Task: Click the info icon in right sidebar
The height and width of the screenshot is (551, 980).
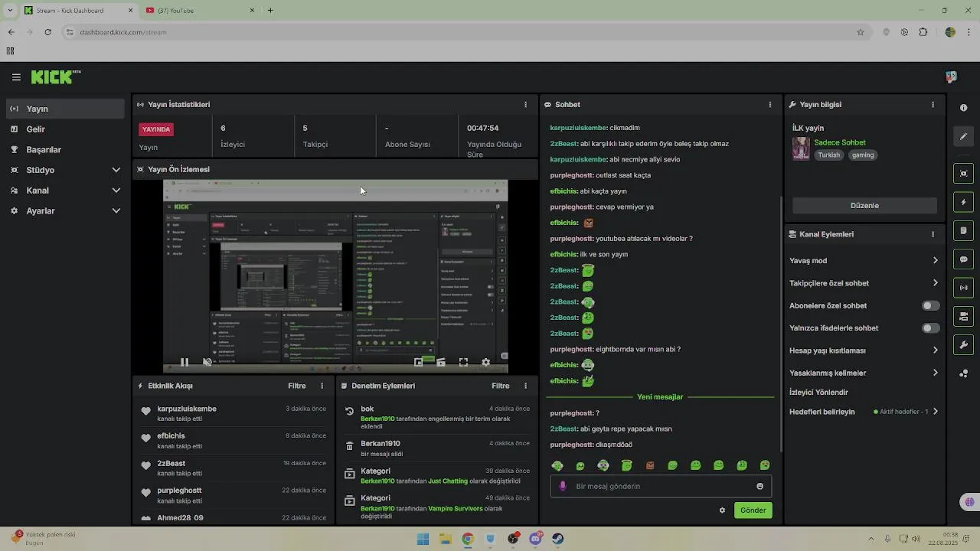Action: pyautogui.click(x=963, y=108)
